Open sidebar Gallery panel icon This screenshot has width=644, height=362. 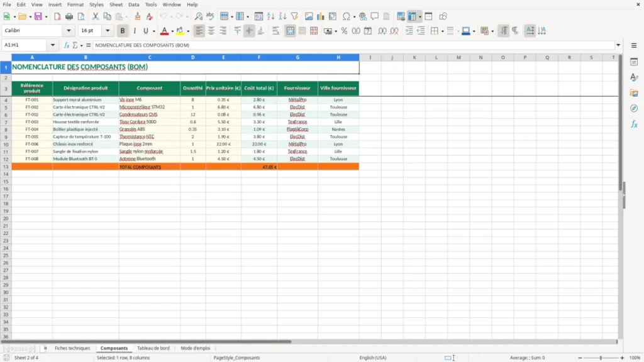point(634,93)
